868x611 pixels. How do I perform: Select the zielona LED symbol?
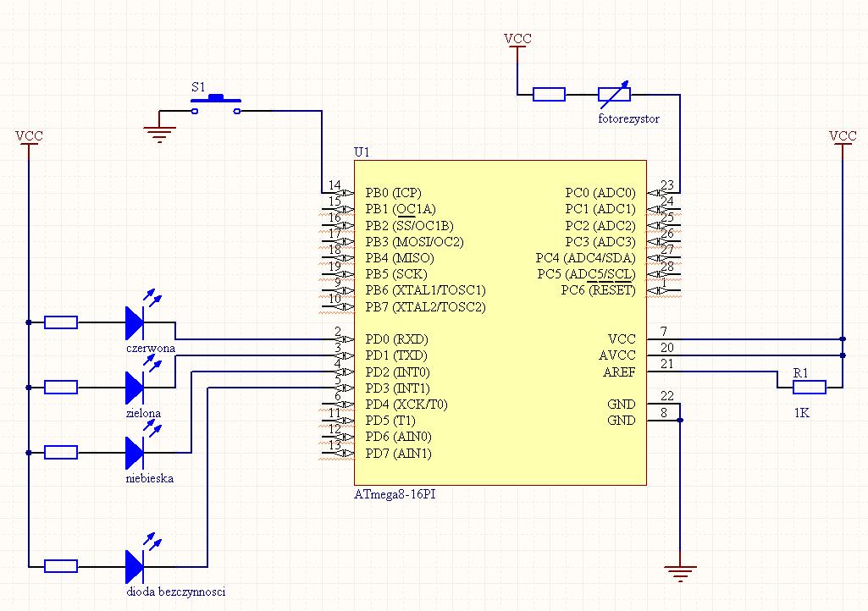pos(142,381)
